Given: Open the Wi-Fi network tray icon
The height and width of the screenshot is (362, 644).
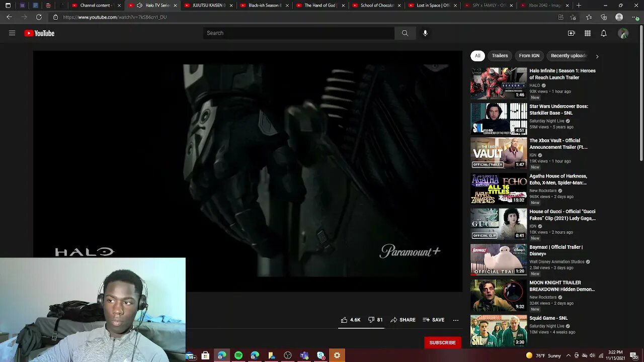Looking at the screenshot, I should tap(601, 356).
